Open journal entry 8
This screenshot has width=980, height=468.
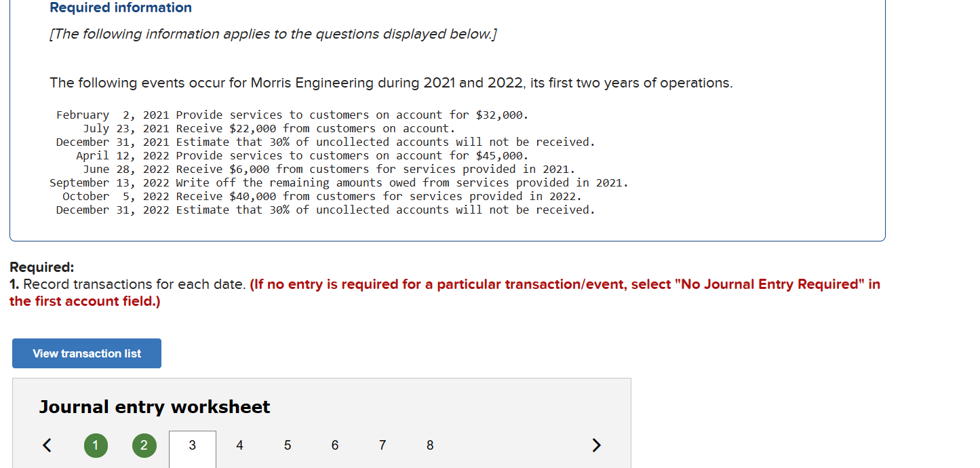[429, 446]
